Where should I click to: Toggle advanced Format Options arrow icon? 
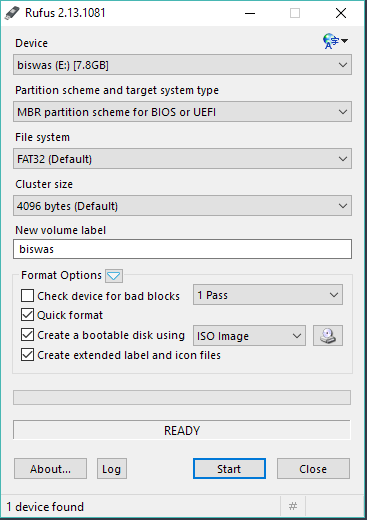tap(114, 276)
